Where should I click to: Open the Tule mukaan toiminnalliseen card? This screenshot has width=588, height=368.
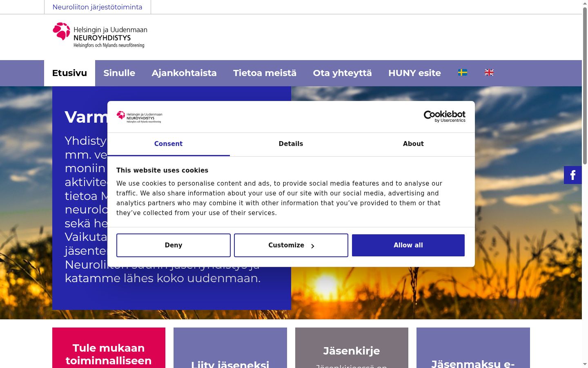[x=109, y=348]
